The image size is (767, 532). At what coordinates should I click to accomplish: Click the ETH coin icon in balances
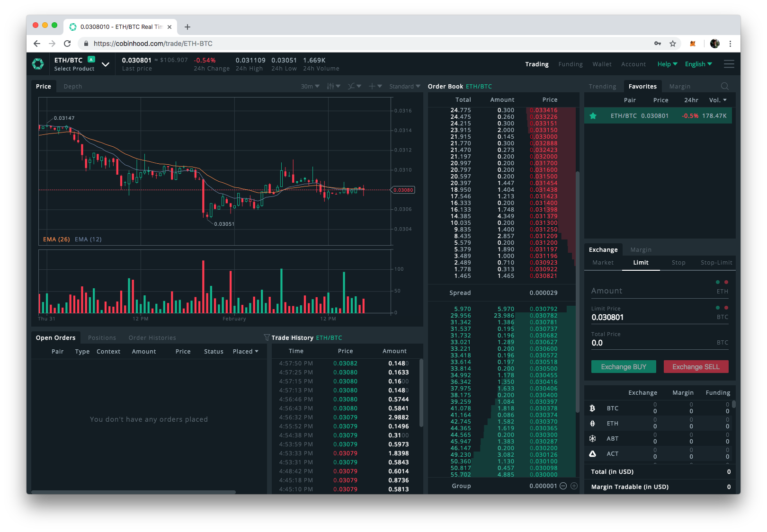click(592, 423)
